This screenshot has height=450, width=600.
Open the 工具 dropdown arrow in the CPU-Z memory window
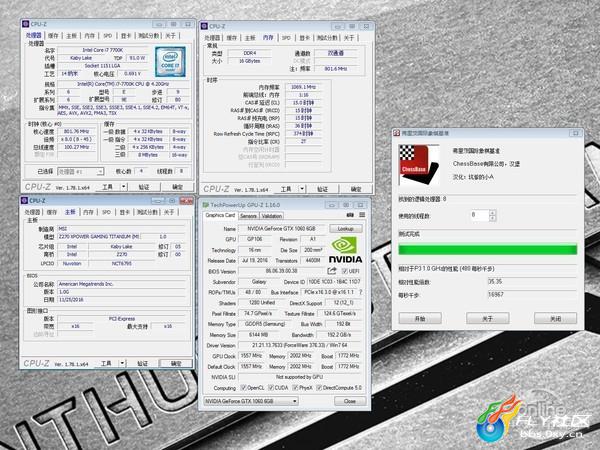[x=302, y=189]
